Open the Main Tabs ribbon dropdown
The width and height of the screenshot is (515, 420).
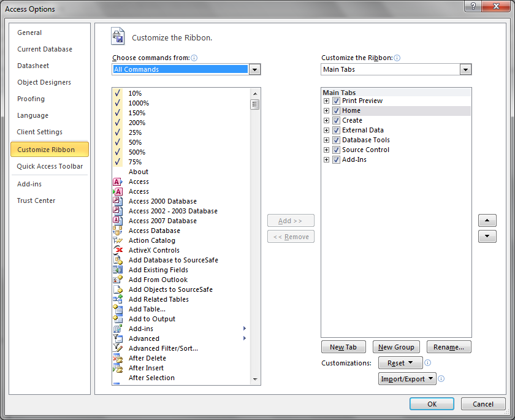[x=465, y=69]
